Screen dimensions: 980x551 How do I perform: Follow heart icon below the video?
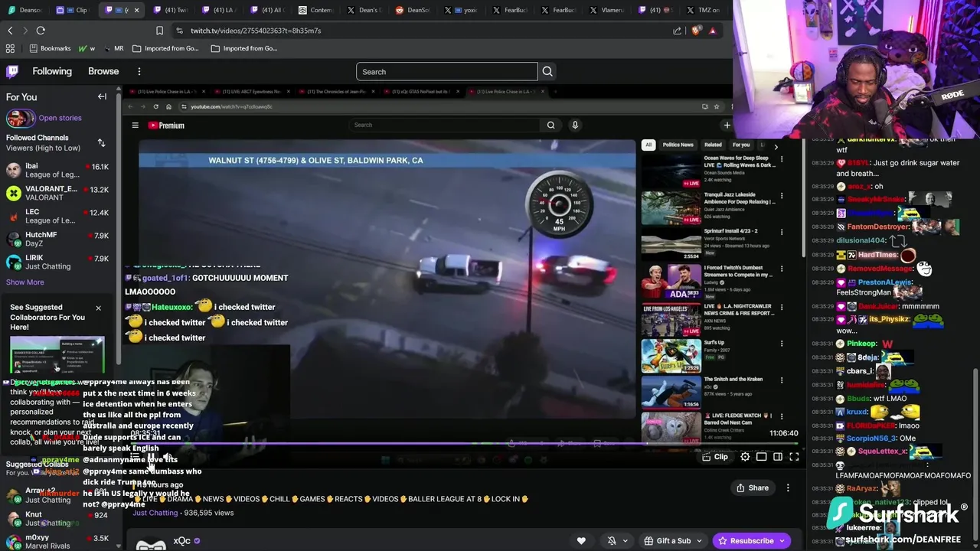(x=581, y=541)
